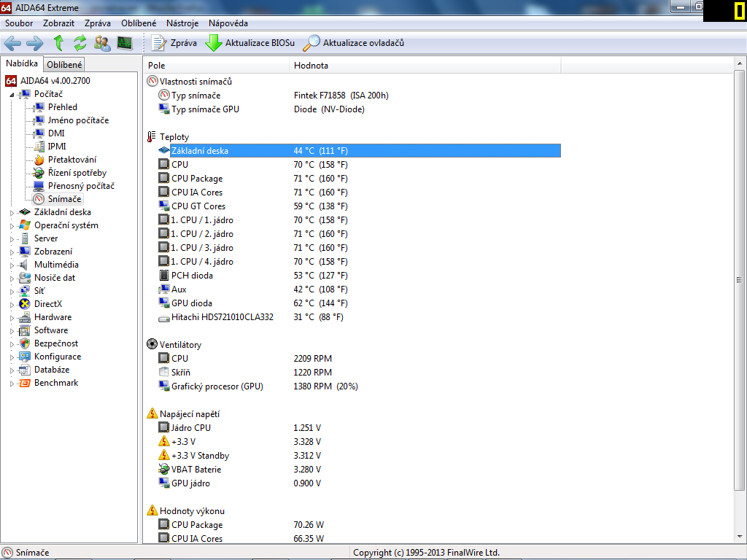Click the Přetaktování flame icon
Viewport: 747px width, 560px height.
point(39,160)
